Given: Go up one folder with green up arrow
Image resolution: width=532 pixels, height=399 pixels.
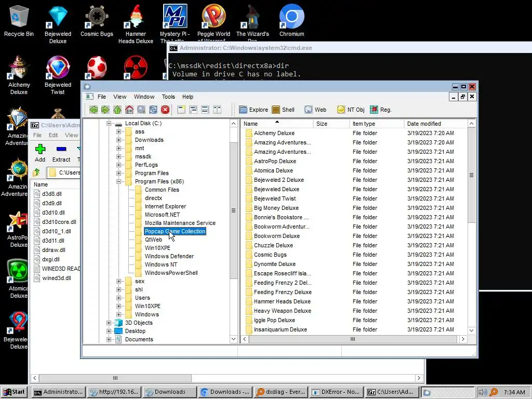Looking at the screenshot, I should [117, 110].
